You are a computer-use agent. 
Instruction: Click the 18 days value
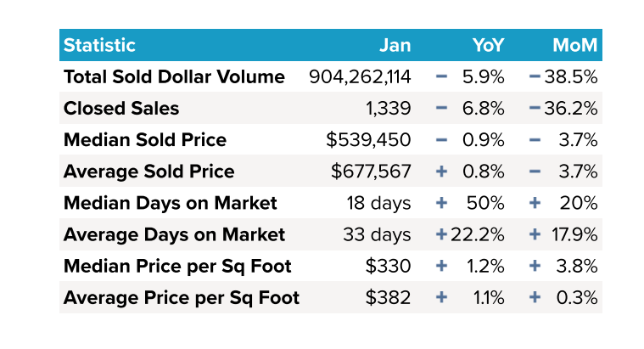378,203
